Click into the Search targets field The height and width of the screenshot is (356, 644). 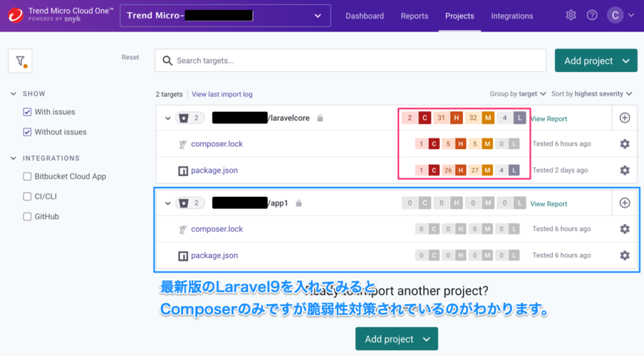pyautogui.click(x=350, y=60)
